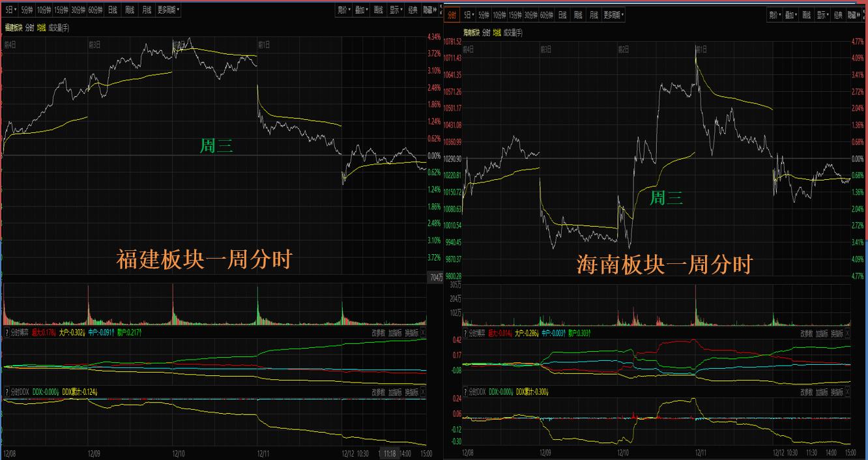
Task: Click 隐藏 panel button in Hainan chart toolbar
Action: click(853, 15)
